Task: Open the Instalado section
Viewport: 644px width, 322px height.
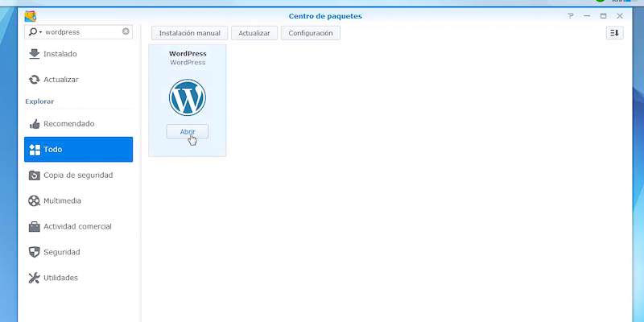Action: (x=78, y=54)
